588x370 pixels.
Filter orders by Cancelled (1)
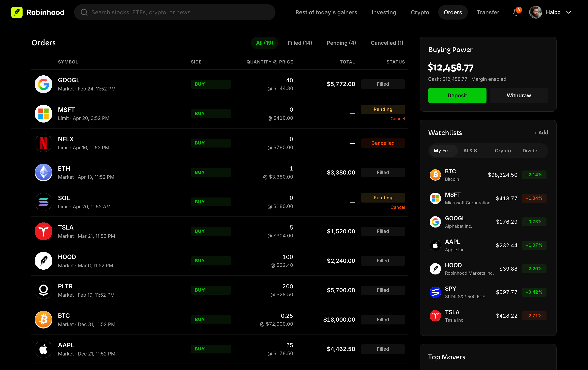click(x=387, y=43)
